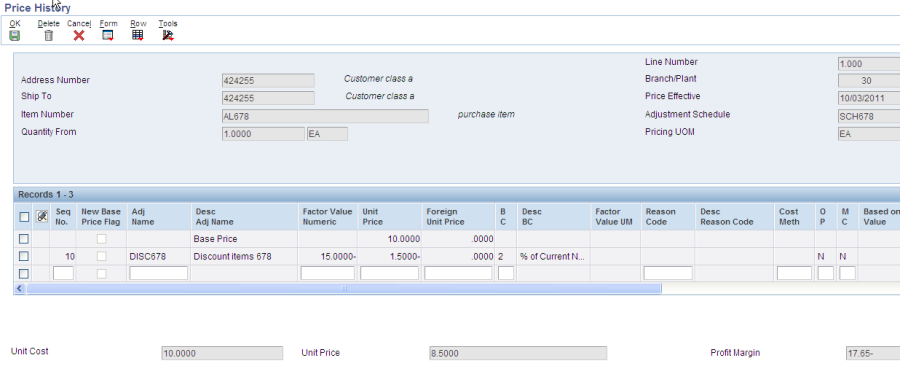Click the Reason Code column header
This screenshot has width=900, height=374.
point(668,217)
